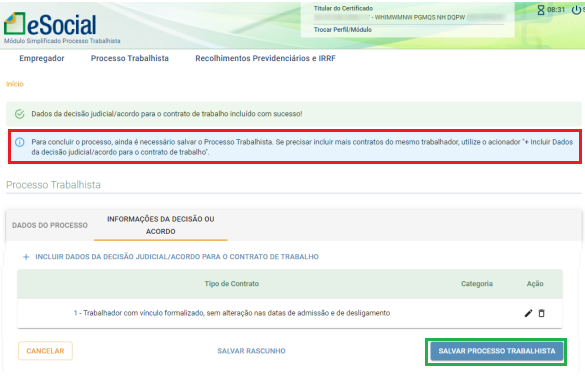Image resolution: width=585 pixels, height=378 pixels.
Task: Click the Tipo de Contrato column header
Action: [x=232, y=284]
